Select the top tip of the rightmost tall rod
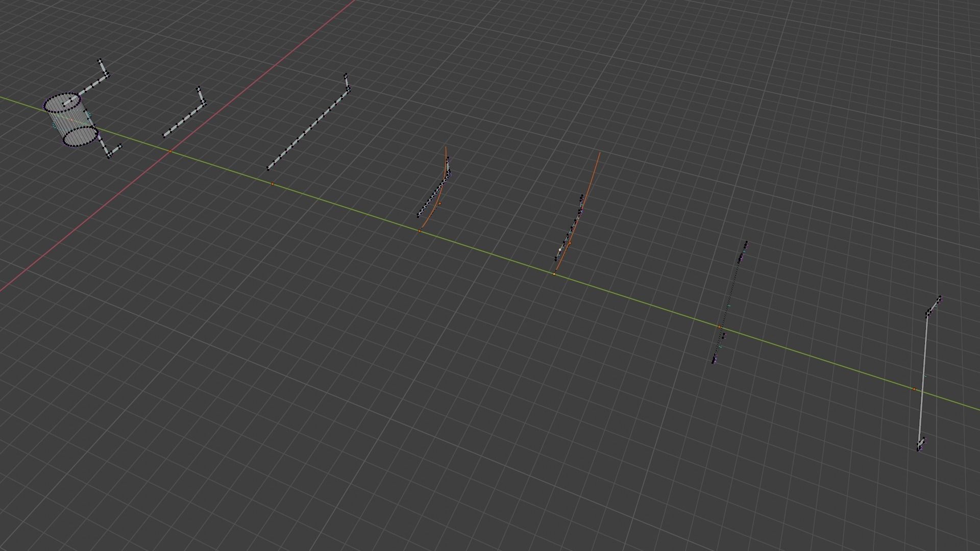This screenshot has height=551, width=980. click(940, 297)
